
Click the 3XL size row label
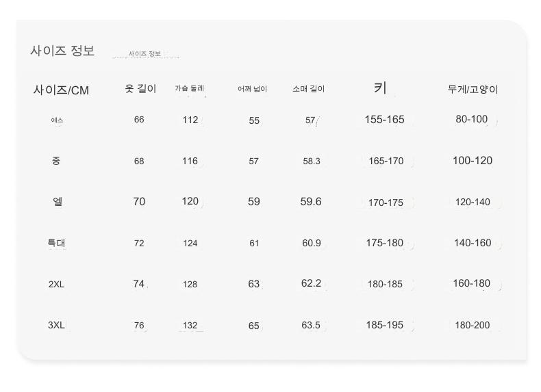coord(56,325)
